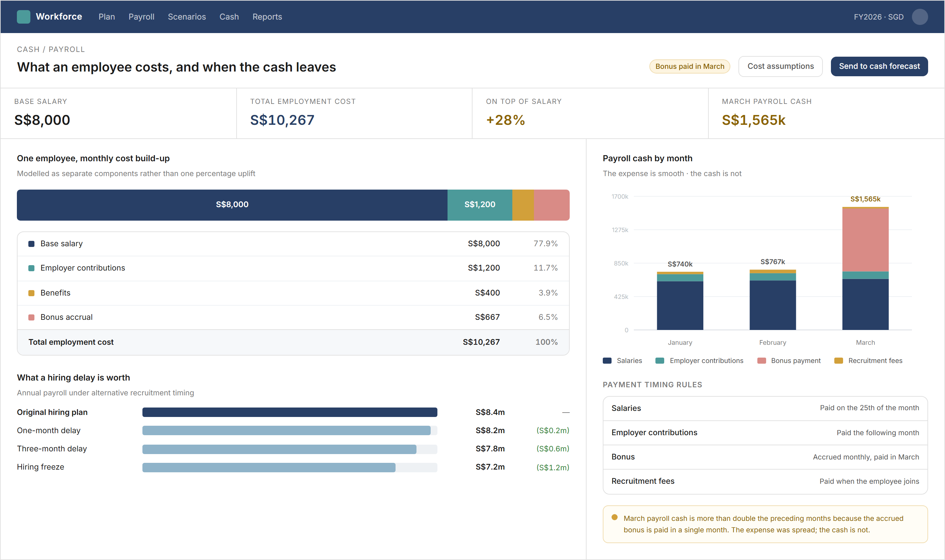Image resolution: width=945 pixels, height=560 pixels.
Task: Select the Base salary table row label
Action: [61, 244]
